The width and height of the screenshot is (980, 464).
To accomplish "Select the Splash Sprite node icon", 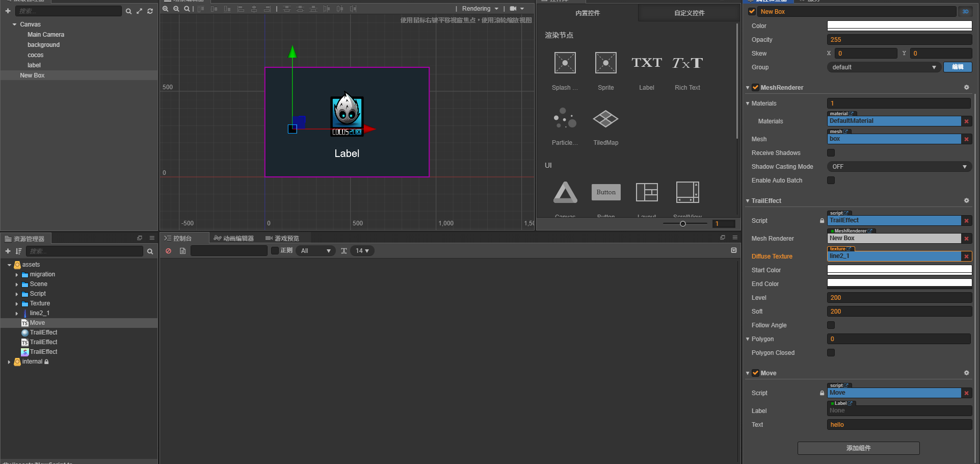I will pyautogui.click(x=565, y=63).
